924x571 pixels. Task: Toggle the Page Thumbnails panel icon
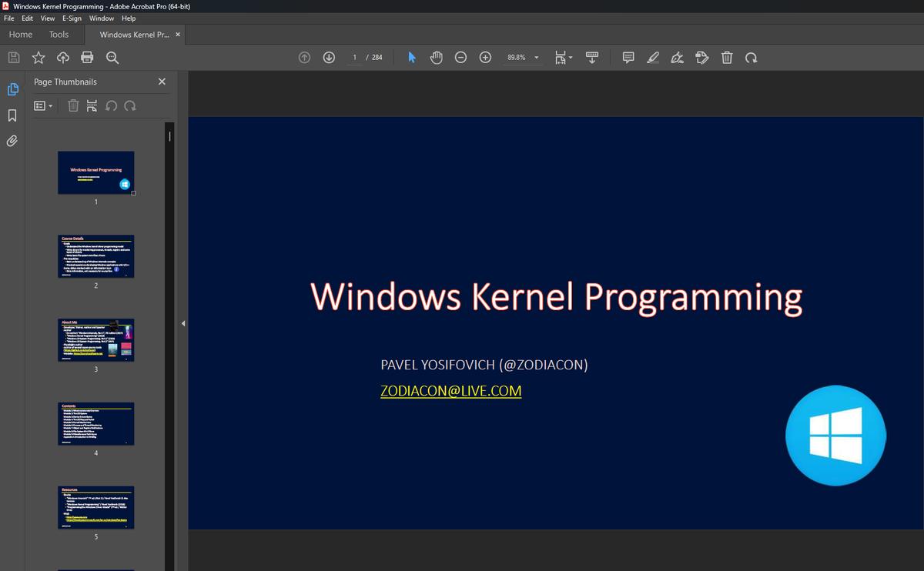pos(12,89)
